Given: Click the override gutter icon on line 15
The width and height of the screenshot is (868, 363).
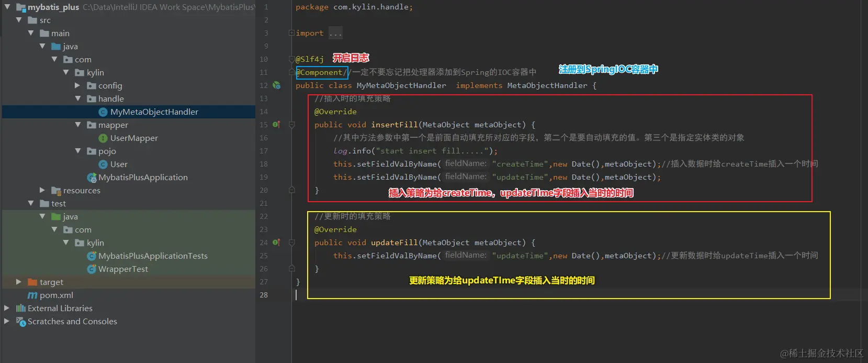Looking at the screenshot, I should tap(276, 125).
